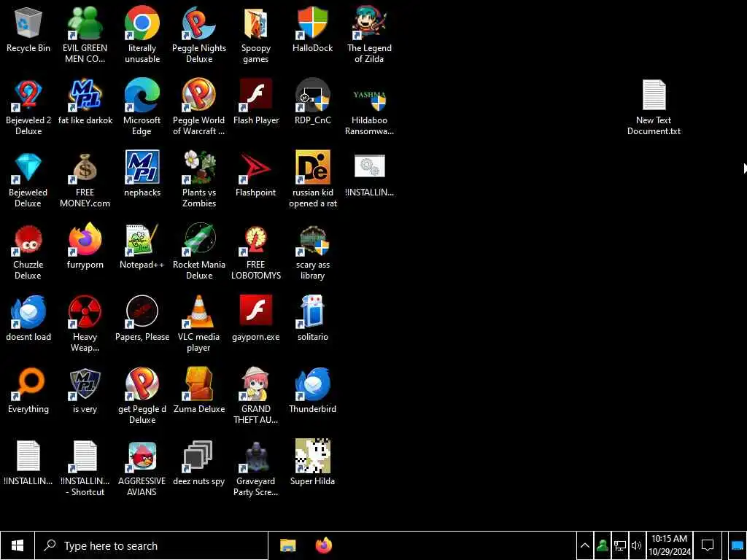The image size is (747, 560).
Task: Click the Chrome shortcut labeled literally unusable
Action: coord(142,35)
